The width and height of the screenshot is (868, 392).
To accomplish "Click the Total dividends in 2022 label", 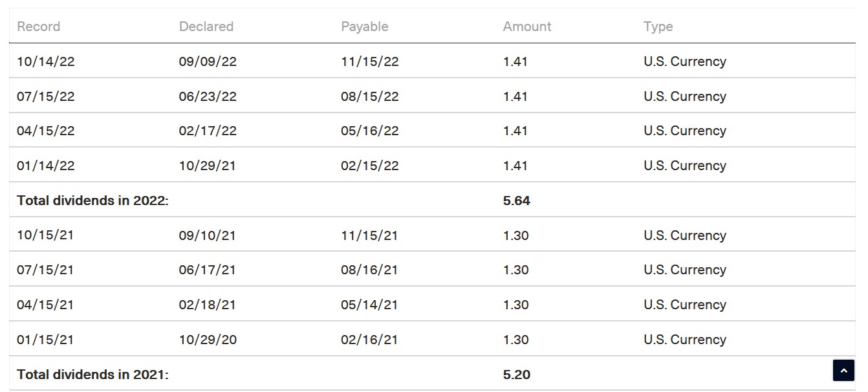I will point(92,201).
